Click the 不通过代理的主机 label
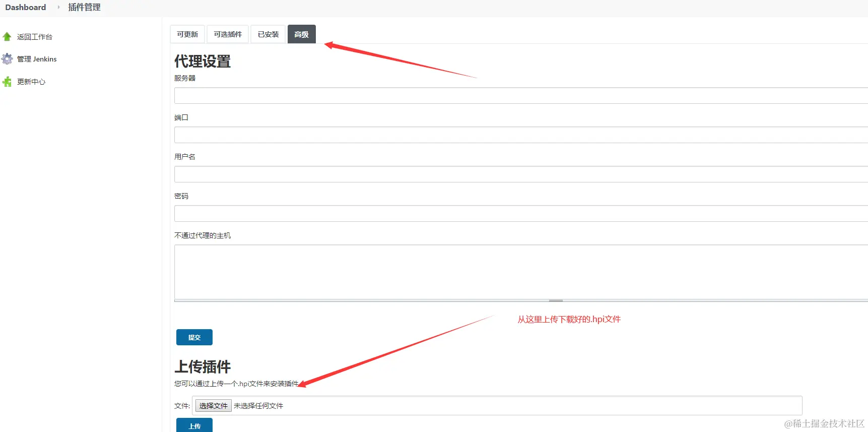The image size is (868, 432). [x=203, y=235]
